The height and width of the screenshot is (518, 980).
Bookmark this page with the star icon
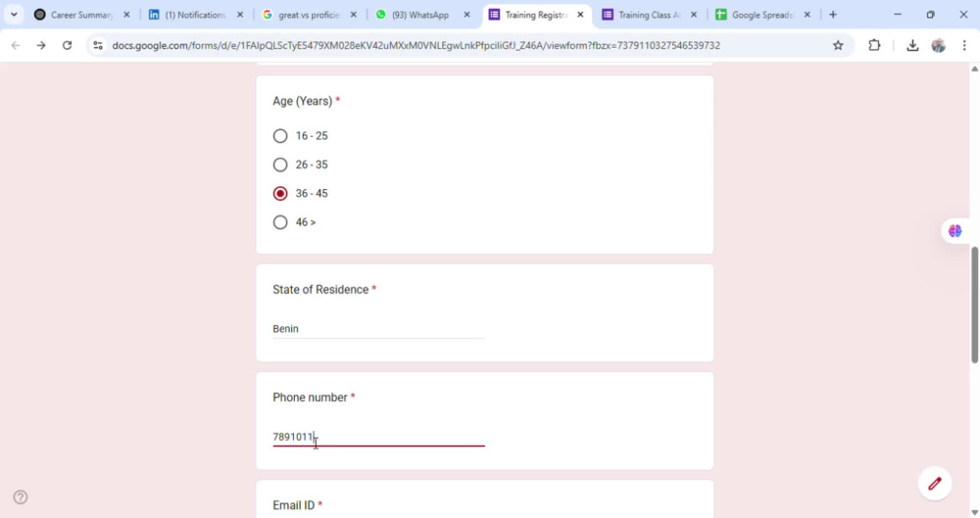coord(838,45)
